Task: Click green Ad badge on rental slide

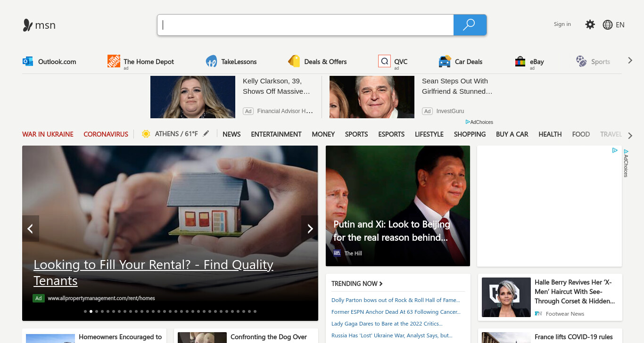Action: (x=38, y=298)
